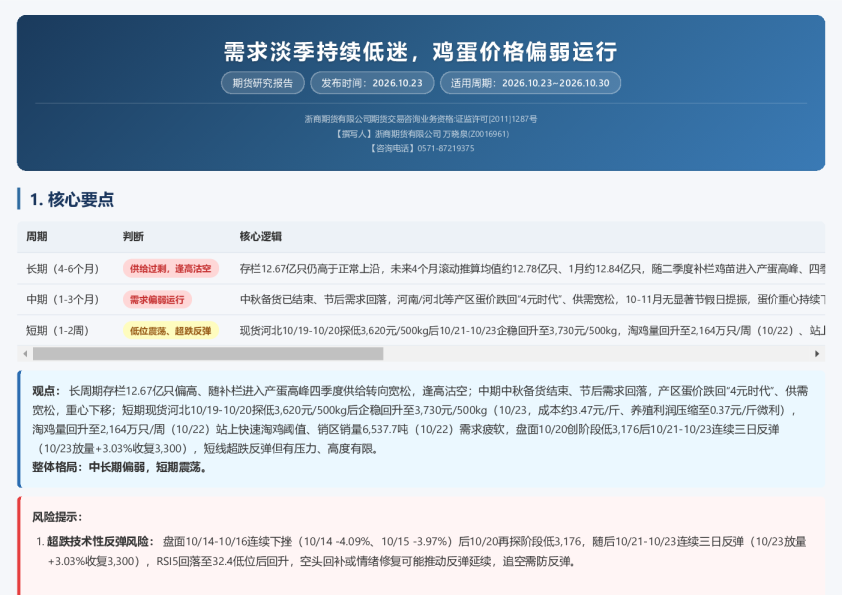The image size is (842, 595).
Task: Click the core logic text starting 存栏12.67亿只
Action: click(x=532, y=269)
